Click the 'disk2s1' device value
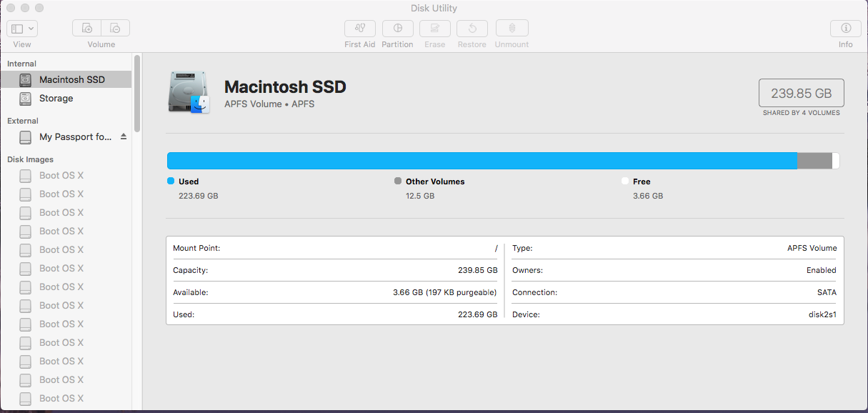Image resolution: width=868 pixels, height=413 pixels. pos(822,314)
